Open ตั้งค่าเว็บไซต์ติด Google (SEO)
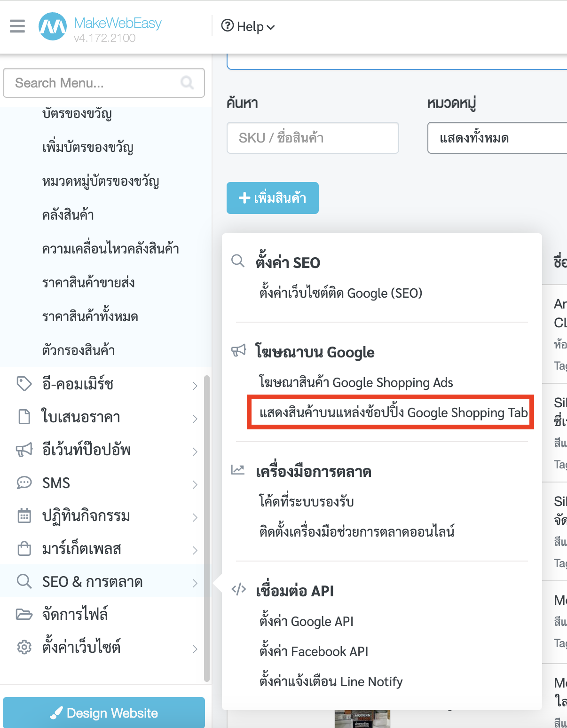 click(x=341, y=293)
